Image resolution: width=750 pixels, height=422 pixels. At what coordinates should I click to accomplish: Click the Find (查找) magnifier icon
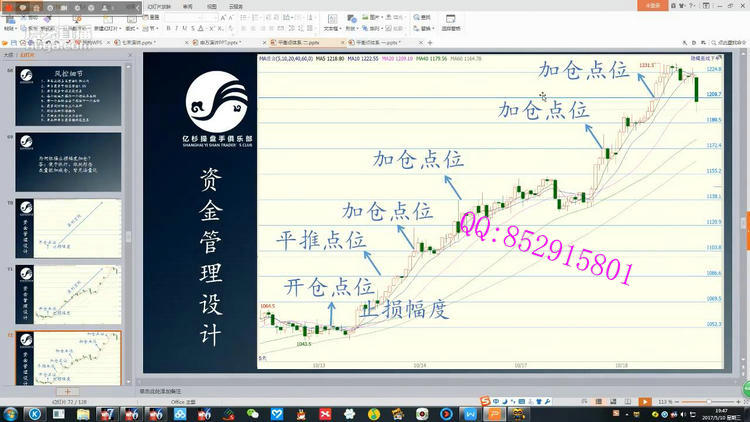[414, 18]
